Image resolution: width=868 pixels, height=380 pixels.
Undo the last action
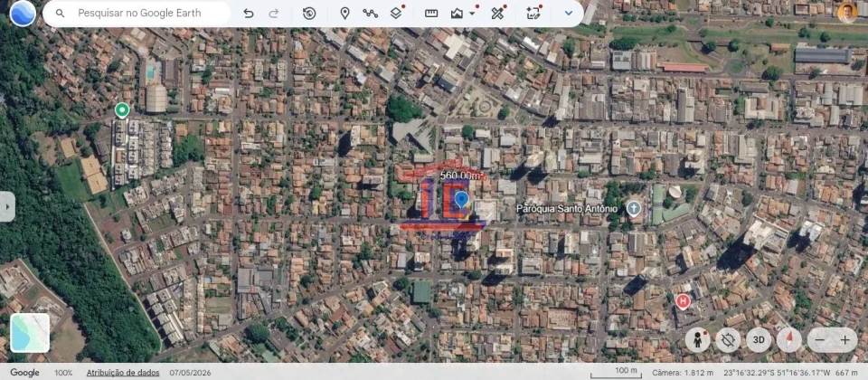coord(249,14)
